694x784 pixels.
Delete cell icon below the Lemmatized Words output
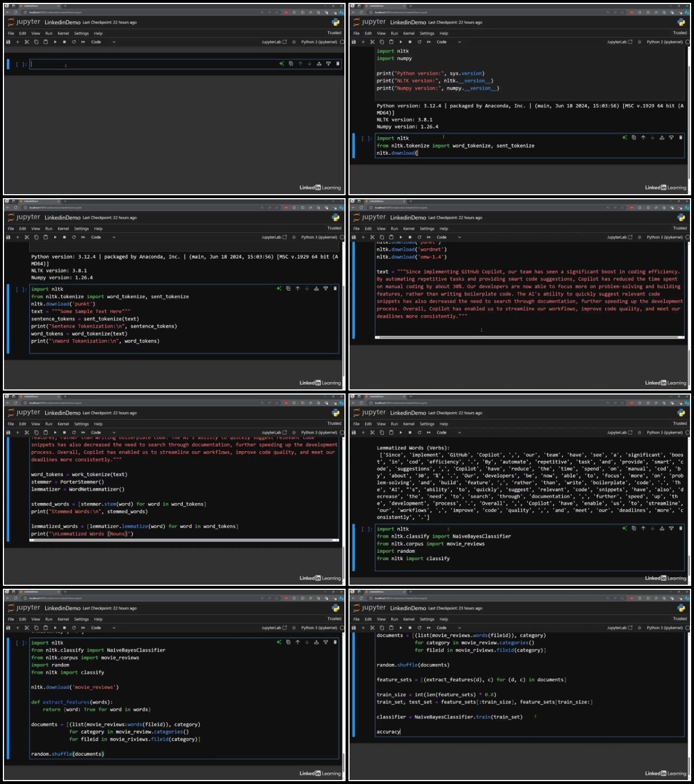(680, 528)
